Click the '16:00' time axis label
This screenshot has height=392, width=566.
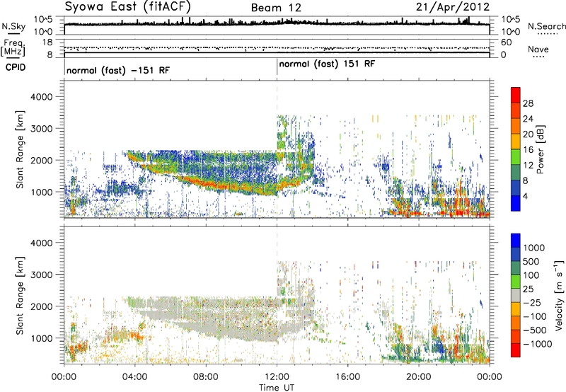[x=347, y=377]
